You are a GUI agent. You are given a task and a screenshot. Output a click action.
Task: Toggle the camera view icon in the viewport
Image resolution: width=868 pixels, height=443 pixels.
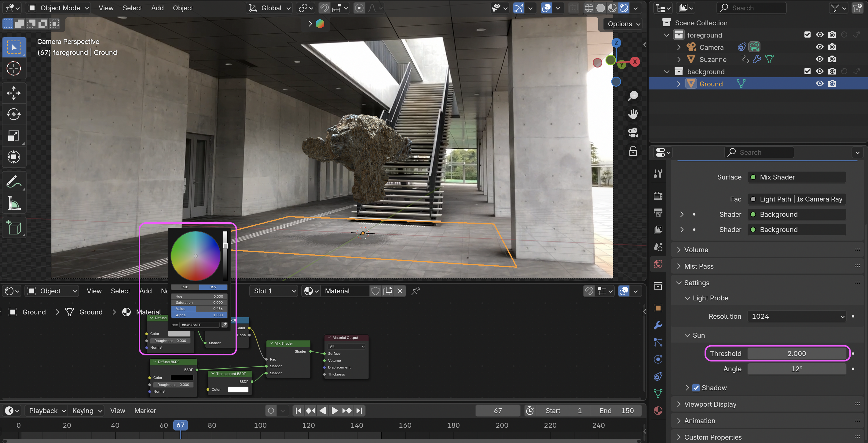(x=633, y=133)
